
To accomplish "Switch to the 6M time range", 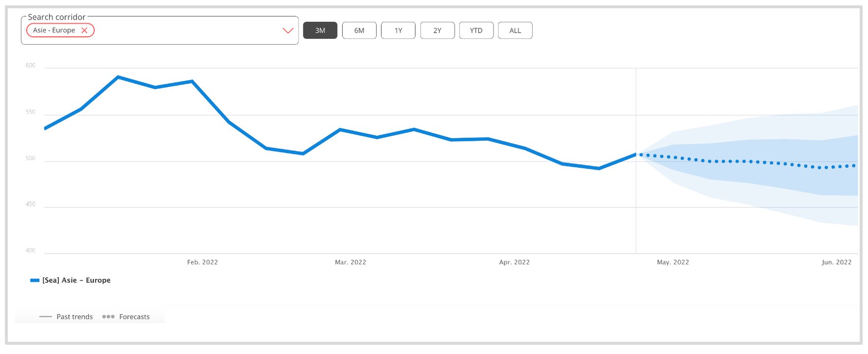I will tap(359, 30).
